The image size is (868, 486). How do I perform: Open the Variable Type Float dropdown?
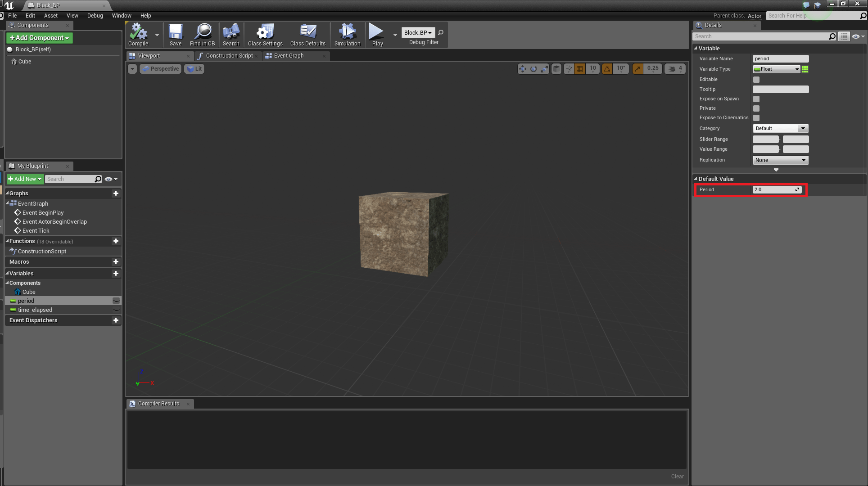(777, 69)
